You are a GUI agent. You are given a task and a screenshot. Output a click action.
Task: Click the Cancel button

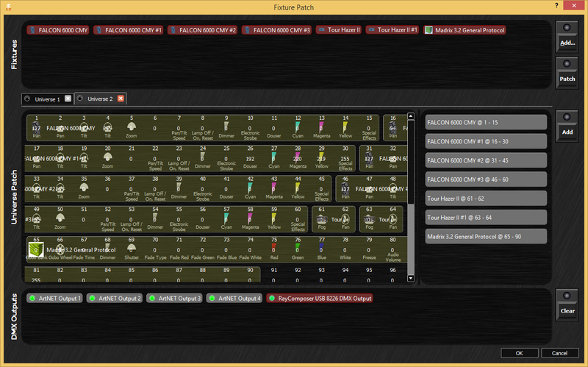pos(559,353)
